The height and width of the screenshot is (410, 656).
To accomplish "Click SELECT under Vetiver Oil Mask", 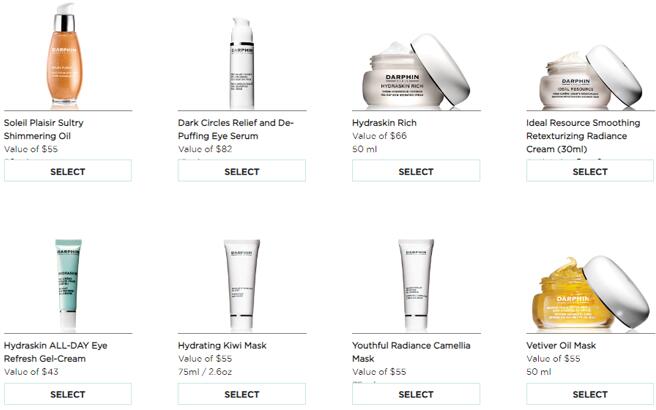I will [590, 394].
